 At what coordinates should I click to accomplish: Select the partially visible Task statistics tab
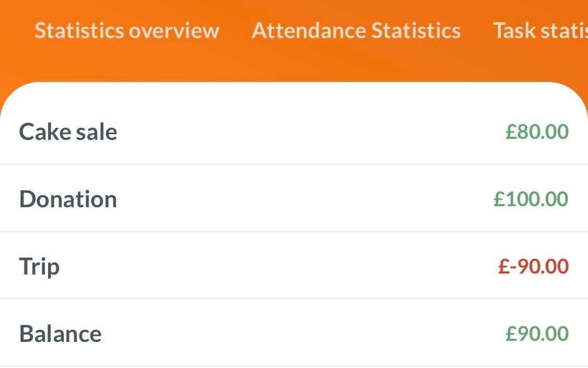(x=540, y=30)
